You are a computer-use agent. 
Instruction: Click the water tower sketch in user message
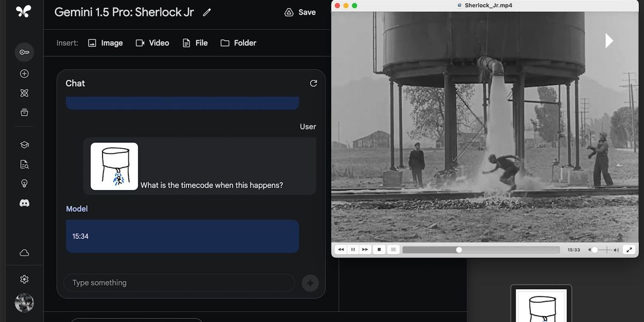[x=114, y=166]
